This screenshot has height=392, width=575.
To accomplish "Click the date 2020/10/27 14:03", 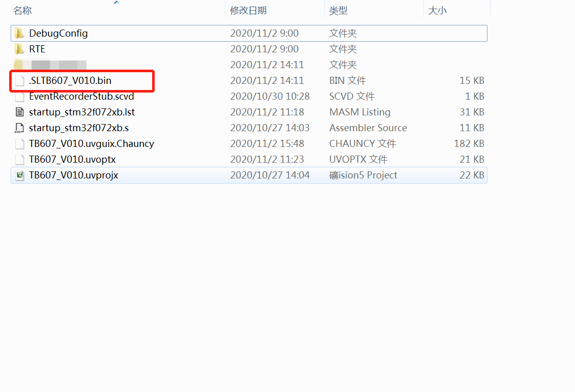I will coord(270,128).
